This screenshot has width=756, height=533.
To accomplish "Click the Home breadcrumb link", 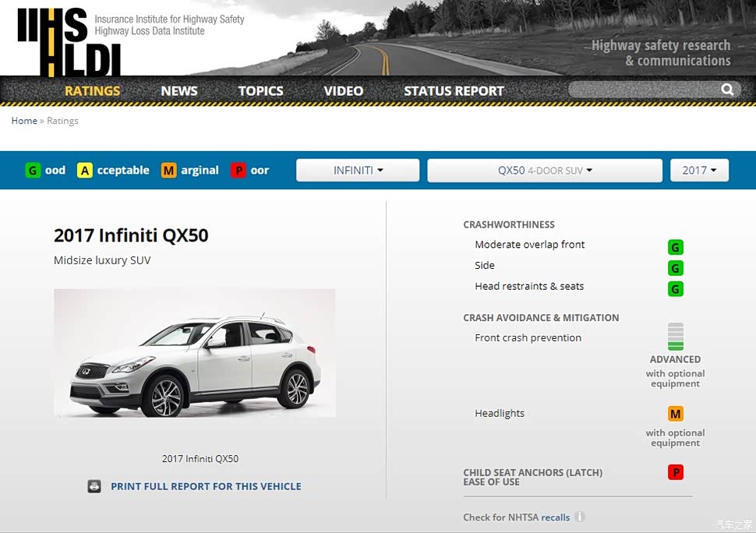I will [x=24, y=121].
